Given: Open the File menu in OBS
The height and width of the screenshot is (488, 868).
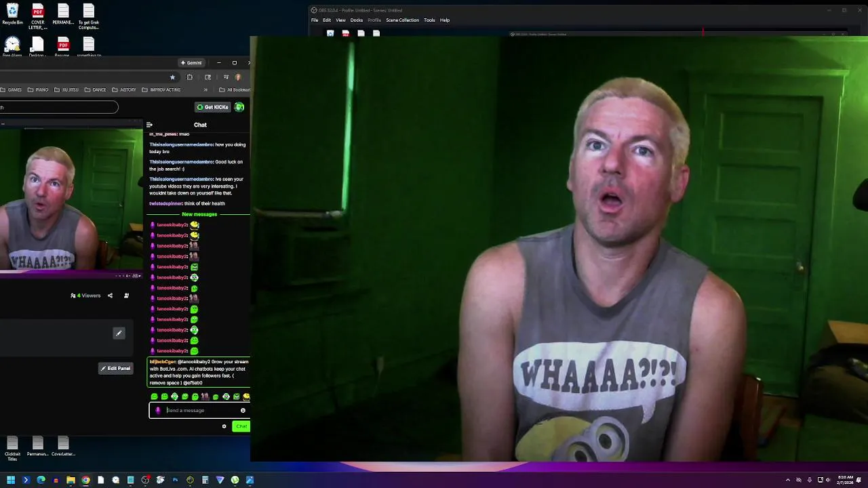Looking at the screenshot, I should pos(315,20).
